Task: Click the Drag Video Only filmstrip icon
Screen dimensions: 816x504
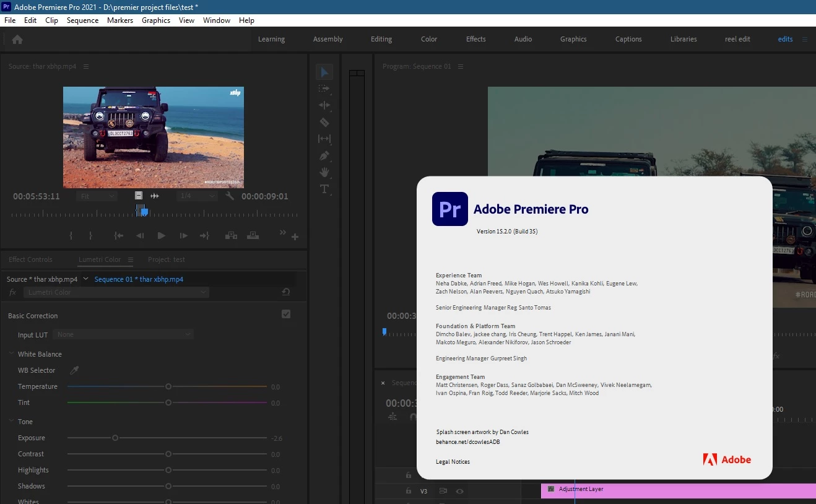Action: pos(139,196)
